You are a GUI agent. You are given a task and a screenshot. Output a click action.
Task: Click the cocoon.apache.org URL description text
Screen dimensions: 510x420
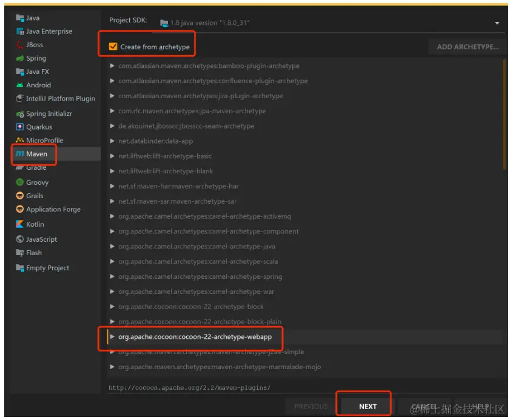point(189,387)
